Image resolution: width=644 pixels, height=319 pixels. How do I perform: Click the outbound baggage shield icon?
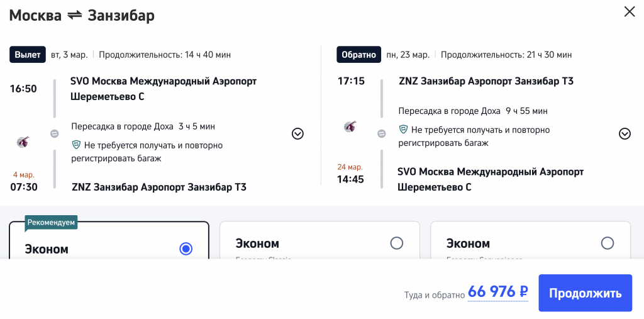point(76,145)
